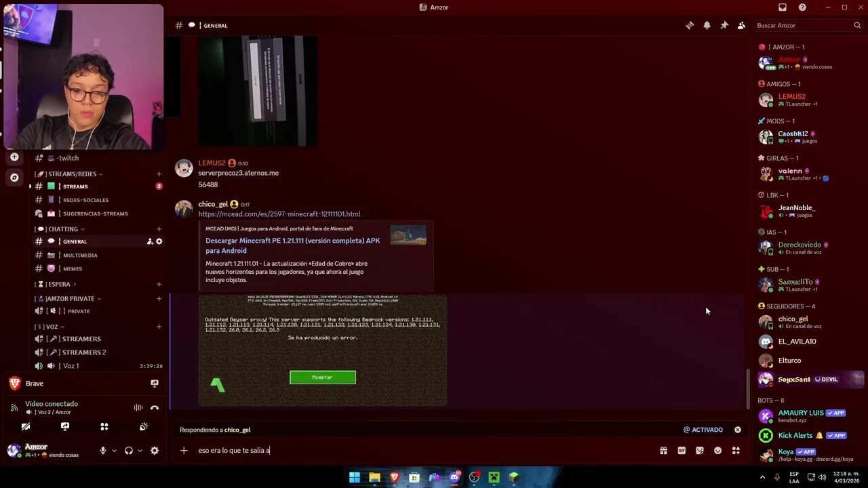This screenshot has height=488, width=868.
Task: Open Brave browser in taskbar
Action: tap(395, 478)
